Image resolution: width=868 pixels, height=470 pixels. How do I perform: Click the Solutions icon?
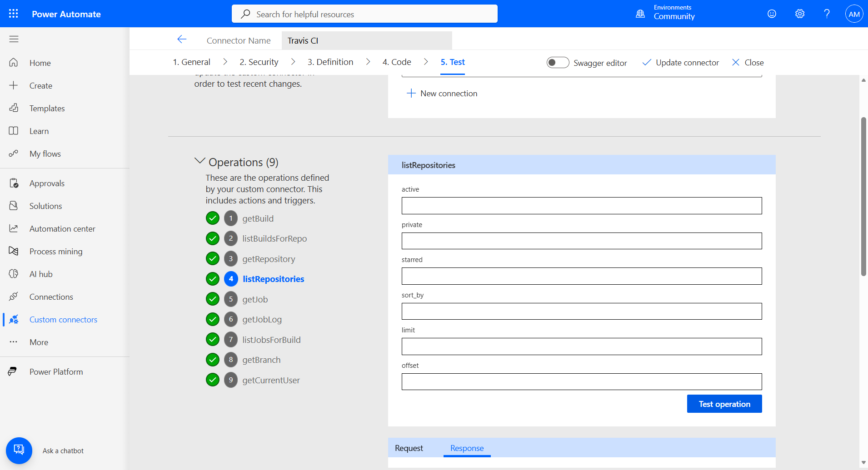pos(14,206)
